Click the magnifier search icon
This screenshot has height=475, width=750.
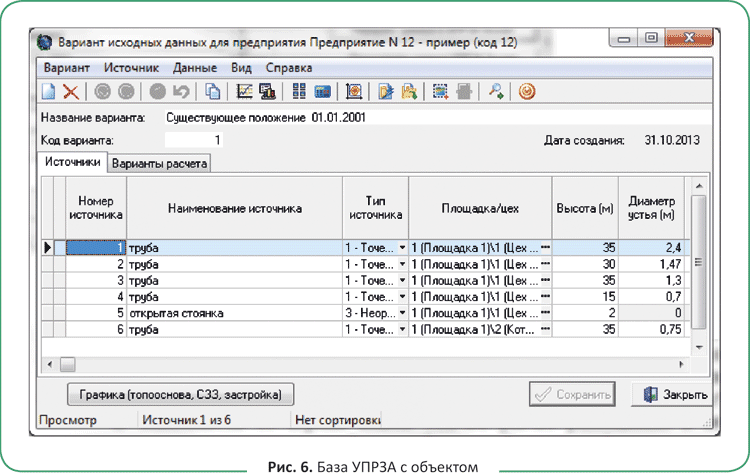496,91
